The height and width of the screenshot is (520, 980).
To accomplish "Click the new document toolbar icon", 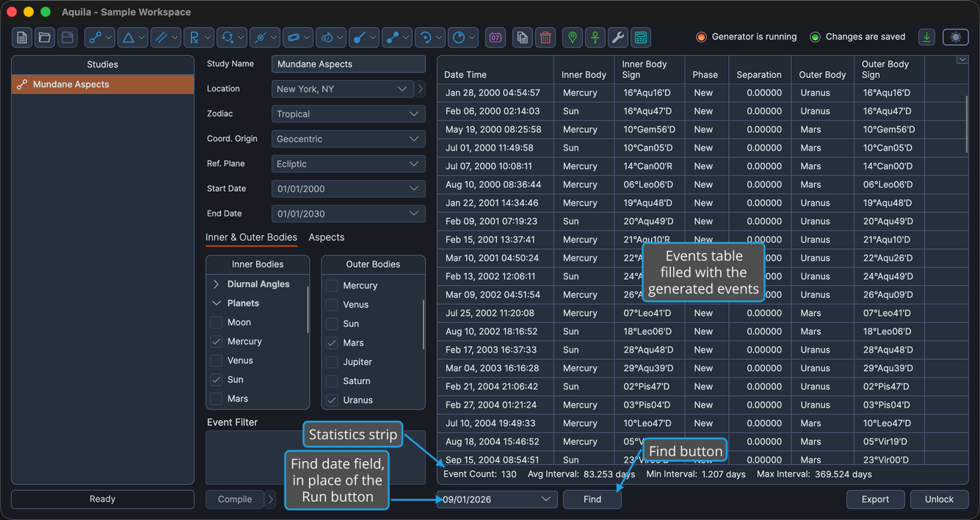I will (x=22, y=37).
